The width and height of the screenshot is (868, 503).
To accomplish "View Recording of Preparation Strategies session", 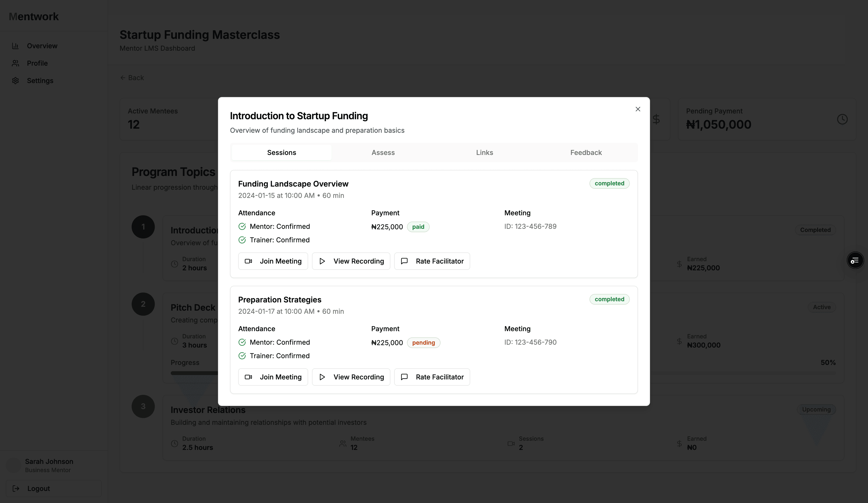I will click(x=351, y=377).
